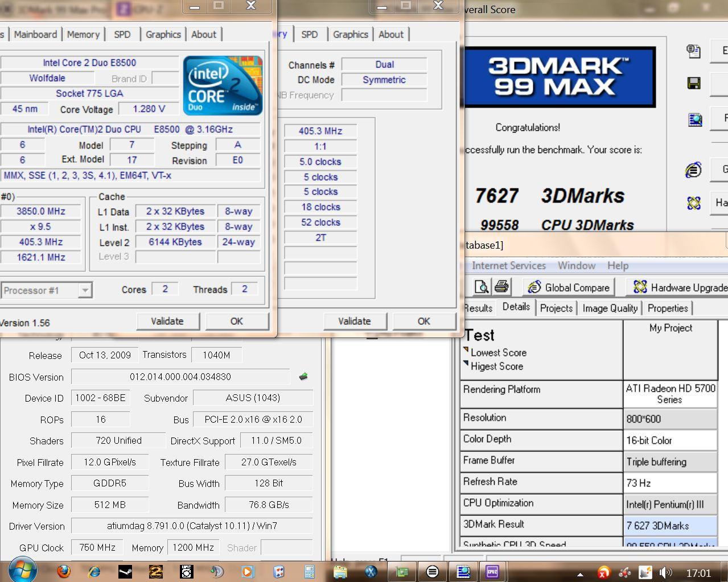
Task: Open the calculator taskbar icon
Action: 309,571
